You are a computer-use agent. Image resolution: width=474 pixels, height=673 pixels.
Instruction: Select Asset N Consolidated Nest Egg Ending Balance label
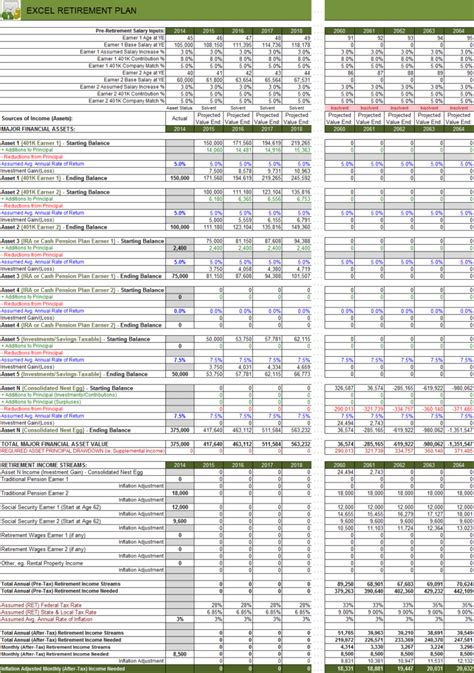click(x=65, y=430)
